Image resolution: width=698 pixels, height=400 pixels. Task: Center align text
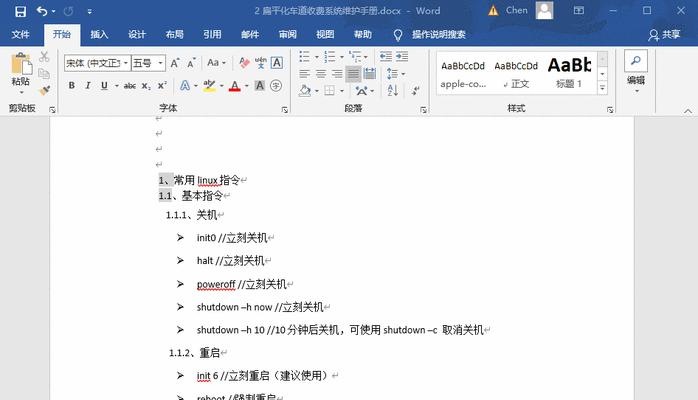(321, 73)
